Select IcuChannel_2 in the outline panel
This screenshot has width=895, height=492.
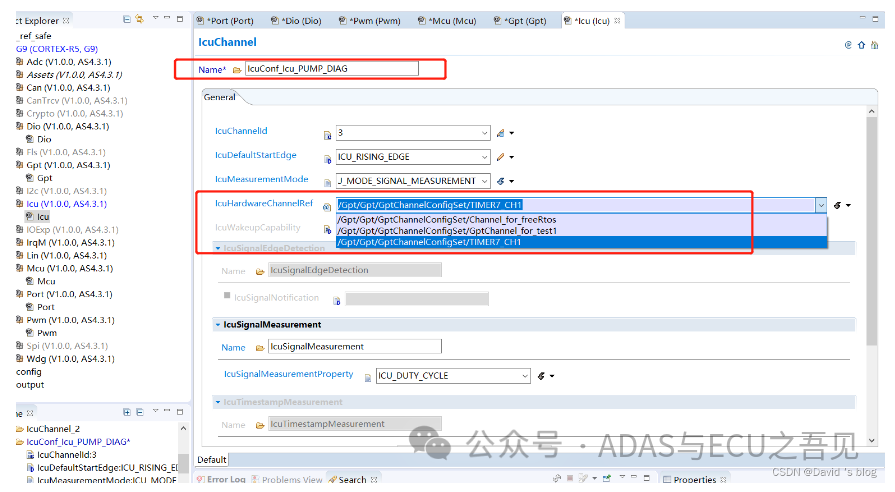(53, 429)
